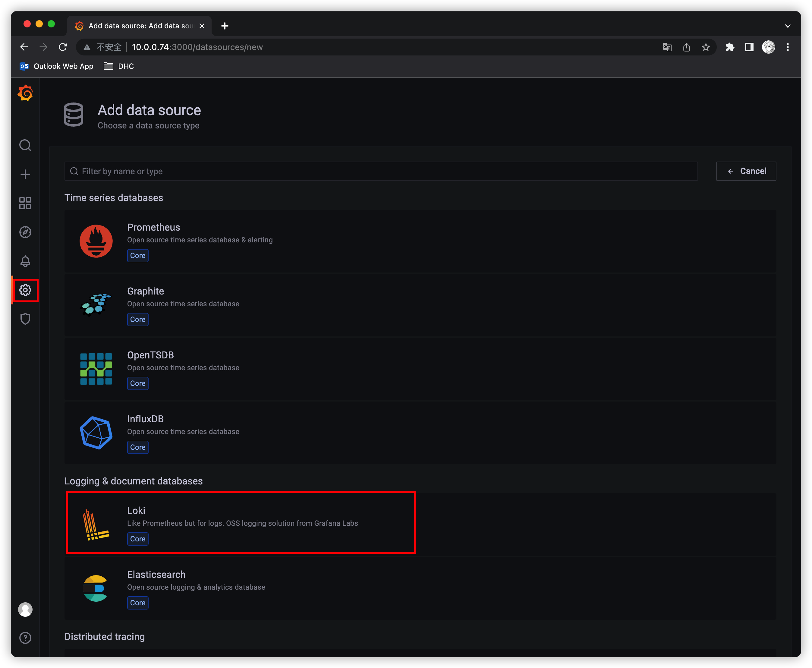
Task: Click the Cancel button
Action: 746,171
